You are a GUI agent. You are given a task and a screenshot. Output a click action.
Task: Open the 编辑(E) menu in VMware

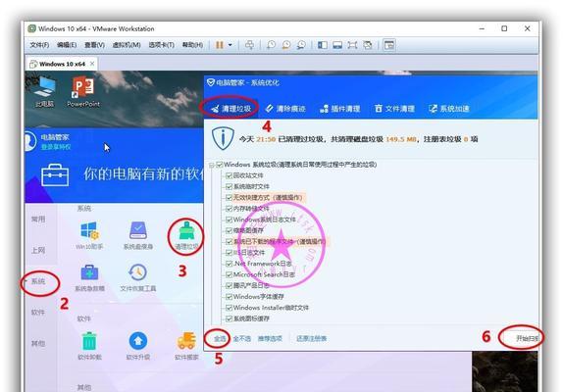67,45
